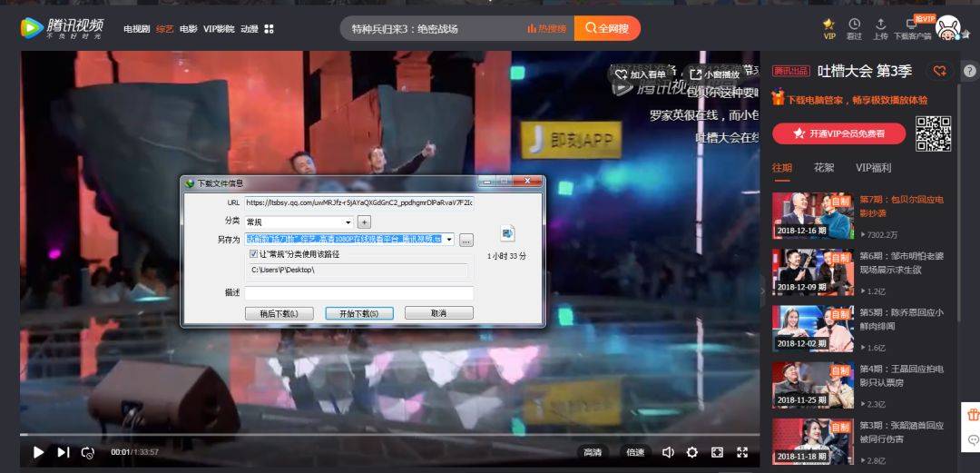Click the 下载电脑管家 promotion link
Image resolution: width=980 pixels, height=473 pixels.
(x=850, y=100)
